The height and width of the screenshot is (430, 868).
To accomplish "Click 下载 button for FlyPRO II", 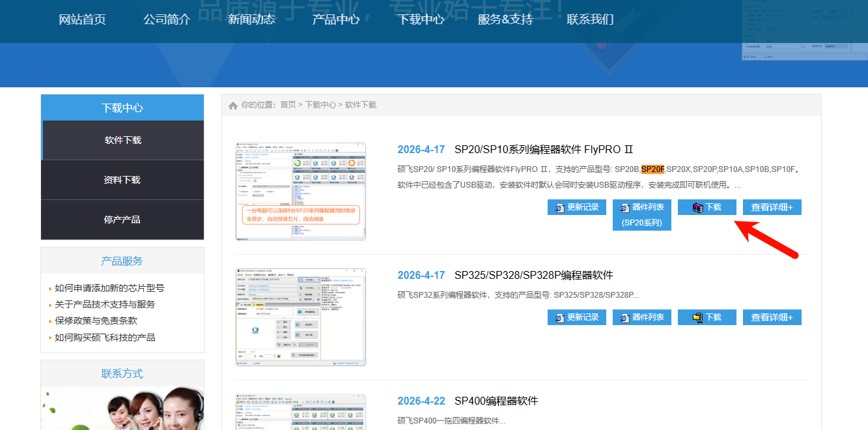I will tap(707, 207).
